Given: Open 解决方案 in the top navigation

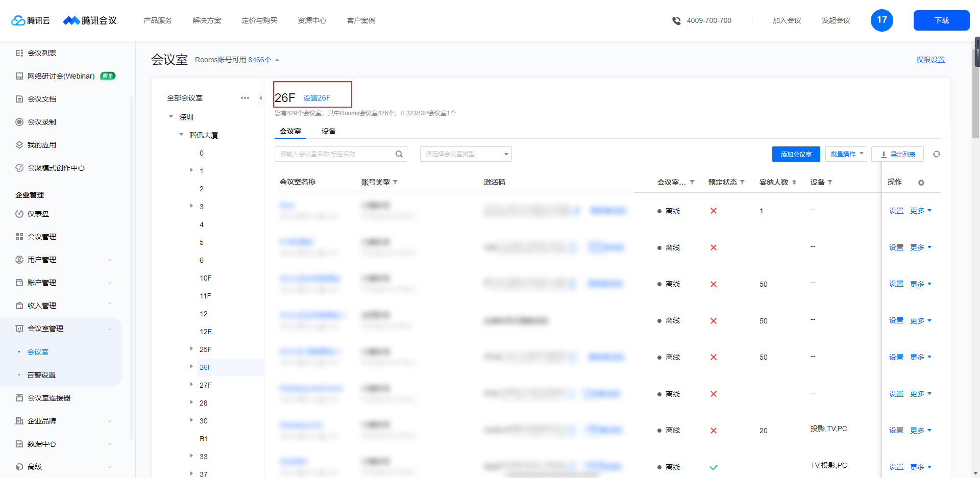Looking at the screenshot, I should pos(207,20).
